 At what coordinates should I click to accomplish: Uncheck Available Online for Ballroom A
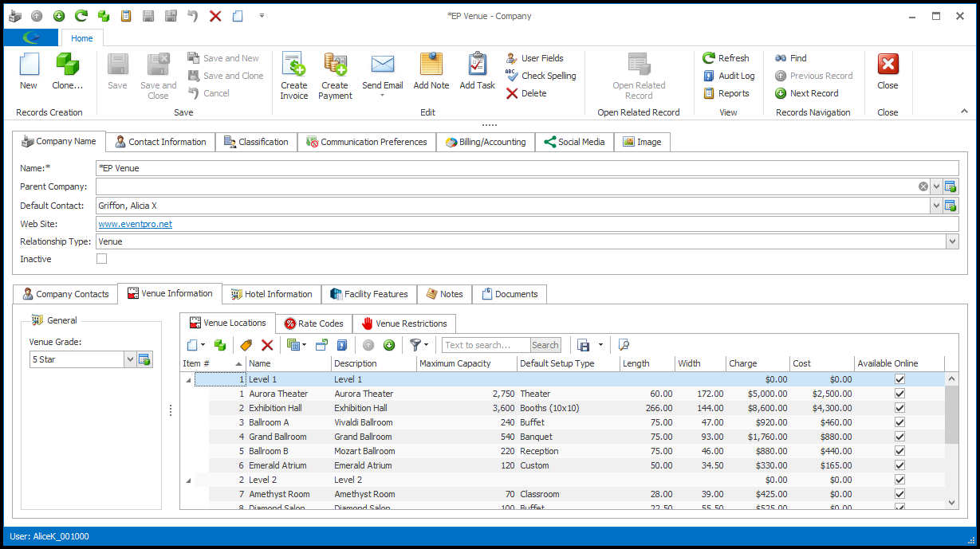pos(899,422)
